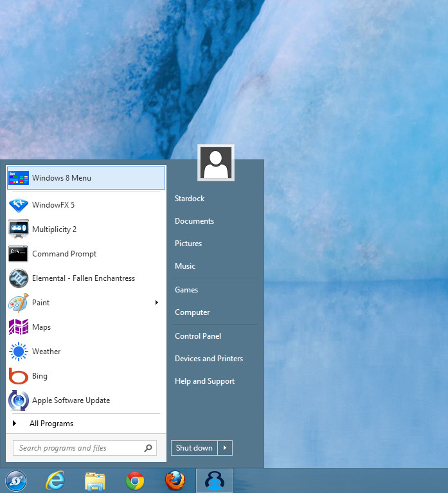
Task: Open the Apple Software Update icon
Action: point(19,400)
